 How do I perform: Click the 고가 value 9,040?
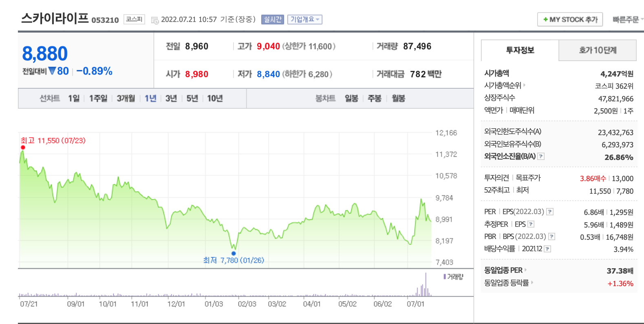click(268, 46)
